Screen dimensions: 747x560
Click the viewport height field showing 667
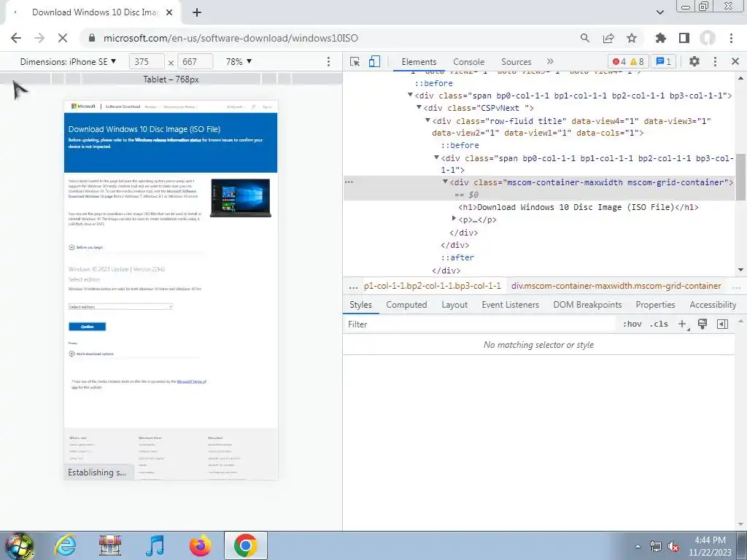coord(195,62)
